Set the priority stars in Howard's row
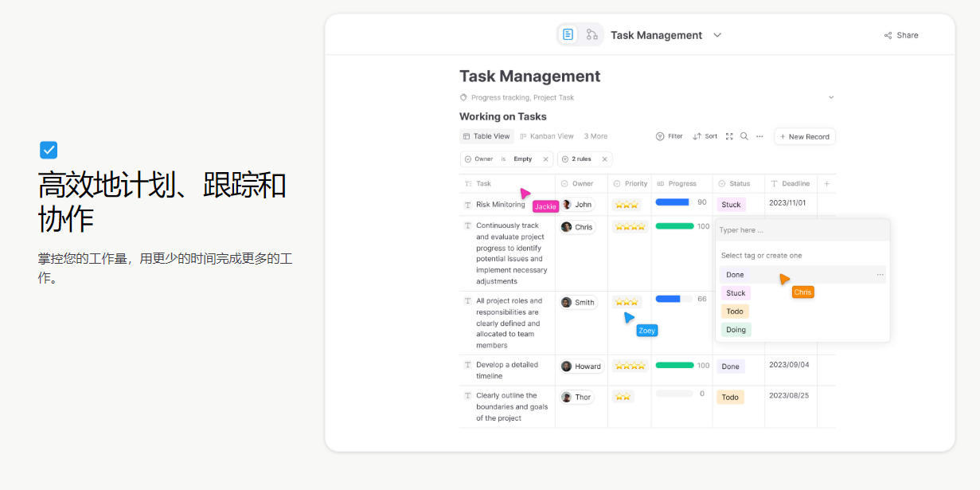980x490 pixels. click(x=630, y=366)
